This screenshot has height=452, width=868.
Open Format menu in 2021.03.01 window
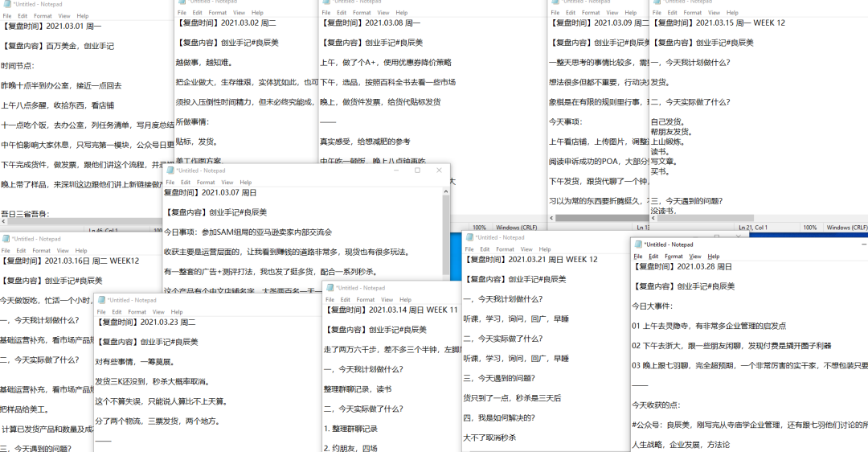click(x=43, y=16)
